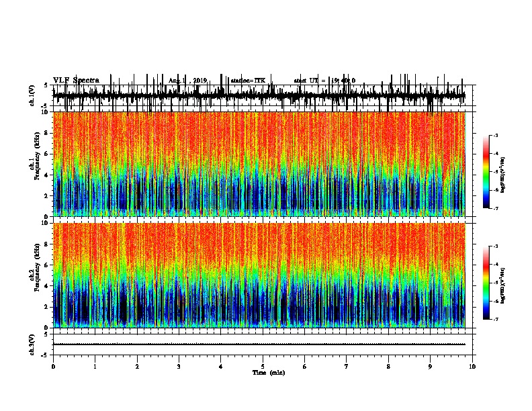
Task: Click the time axis tick label "5"
Action: (x=263, y=367)
